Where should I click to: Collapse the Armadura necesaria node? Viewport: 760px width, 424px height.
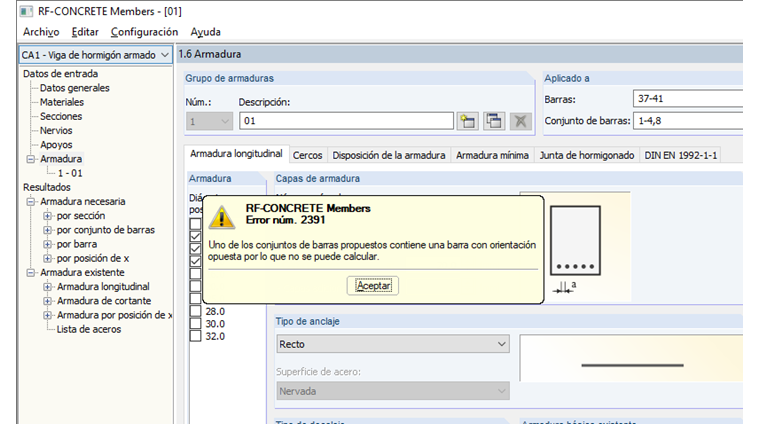click(x=31, y=202)
